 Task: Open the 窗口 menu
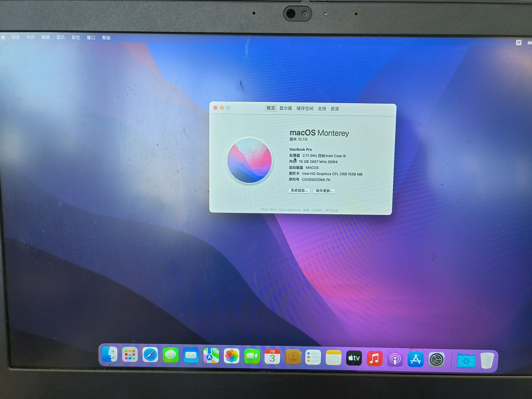[91, 38]
